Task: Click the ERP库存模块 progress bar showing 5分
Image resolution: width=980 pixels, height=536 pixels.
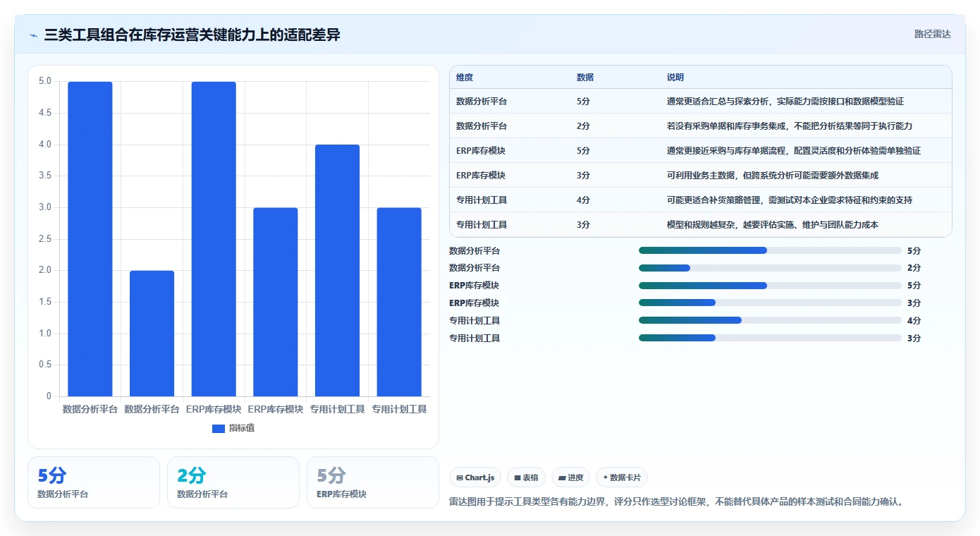Action: point(770,286)
